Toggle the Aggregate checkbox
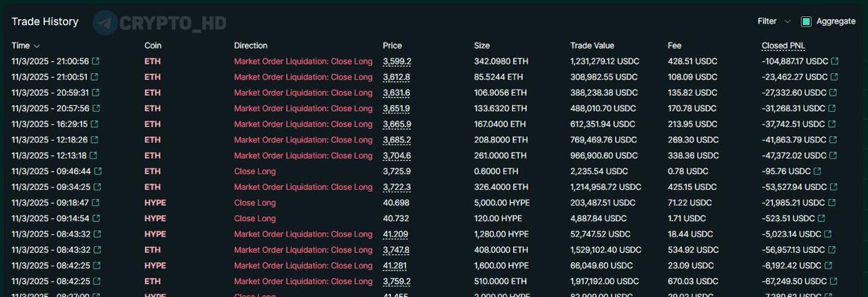 (x=806, y=22)
